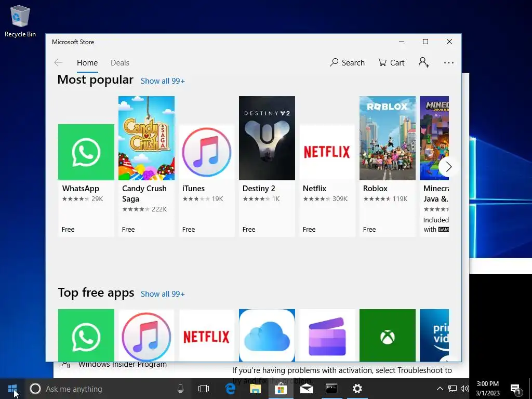Viewport: 532px width, 399px height.
Task: Switch to the Command Prompt taskbar icon
Action: tap(331, 389)
